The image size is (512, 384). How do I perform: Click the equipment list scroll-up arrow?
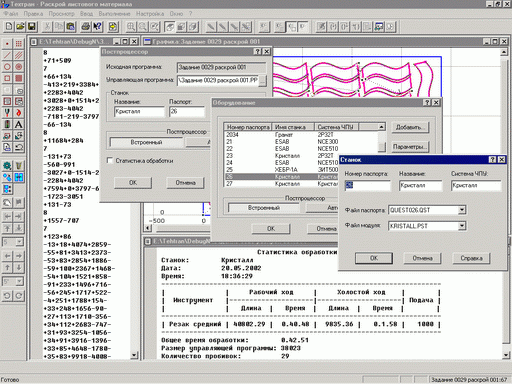(382, 127)
